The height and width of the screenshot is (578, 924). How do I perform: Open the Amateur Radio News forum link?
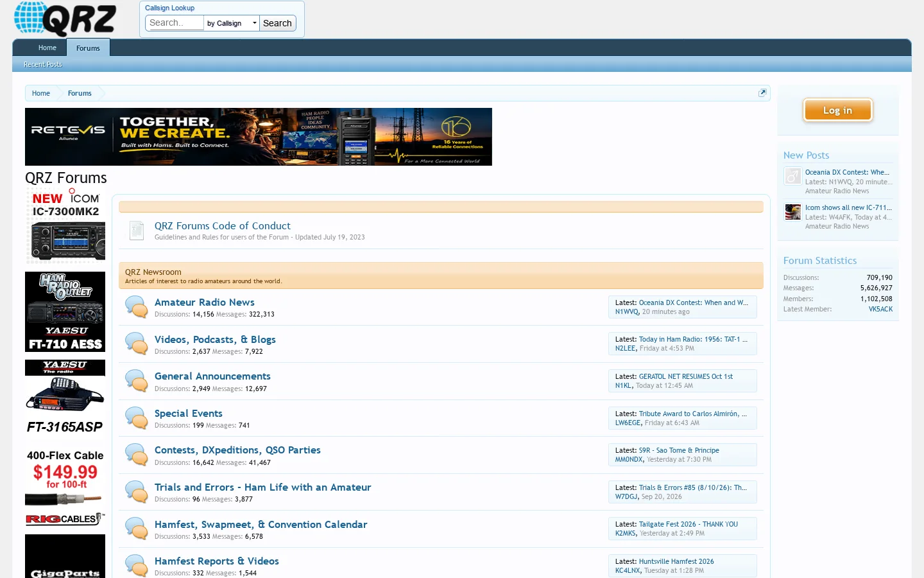pos(205,302)
